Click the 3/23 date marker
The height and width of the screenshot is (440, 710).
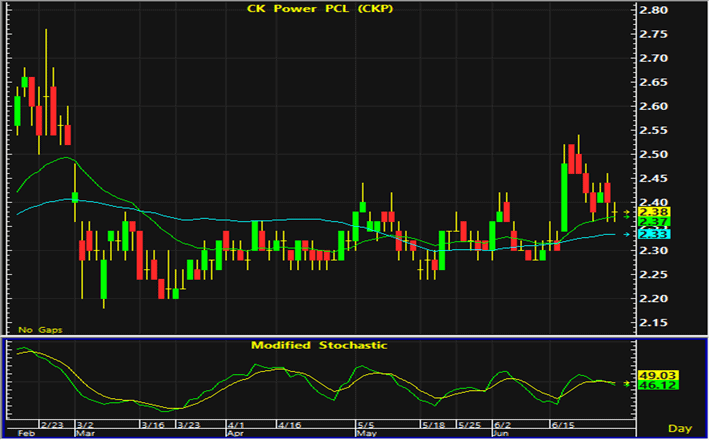(189, 425)
